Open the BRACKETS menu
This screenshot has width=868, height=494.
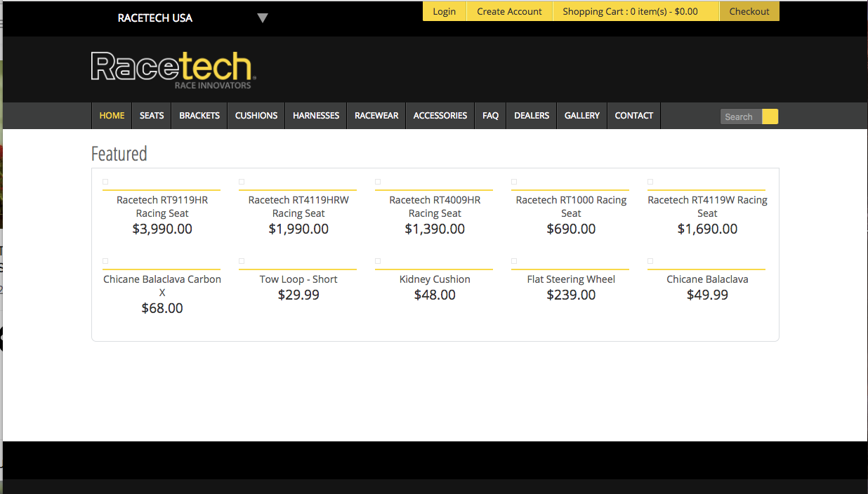click(199, 116)
